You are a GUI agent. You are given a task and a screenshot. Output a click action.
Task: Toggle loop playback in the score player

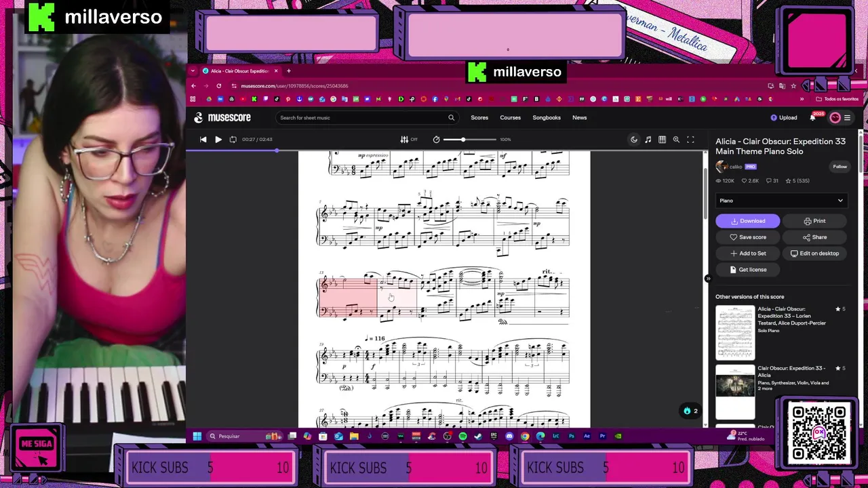click(233, 139)
